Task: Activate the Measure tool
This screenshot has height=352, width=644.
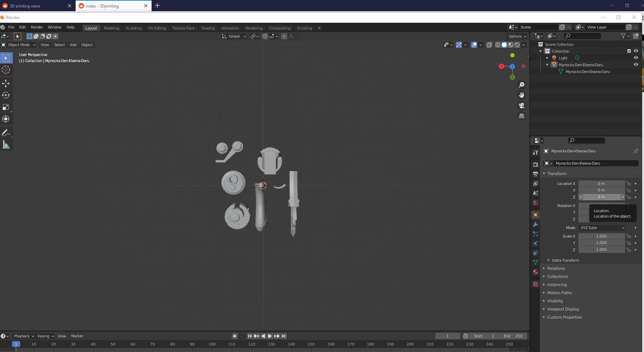Action: [x=6, y=144]
